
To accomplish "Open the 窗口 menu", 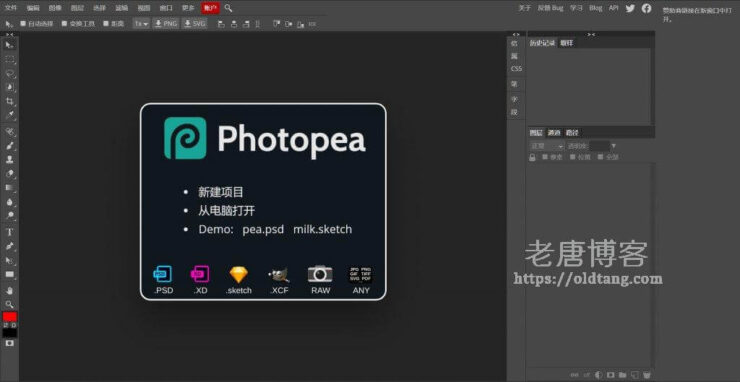I will tap(166, 8).
